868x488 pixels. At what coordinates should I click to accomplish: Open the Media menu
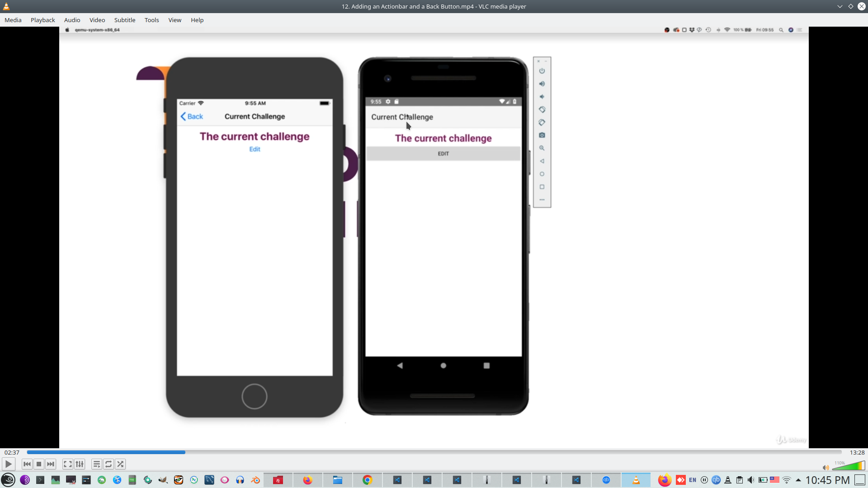click(x=13, y=20)
